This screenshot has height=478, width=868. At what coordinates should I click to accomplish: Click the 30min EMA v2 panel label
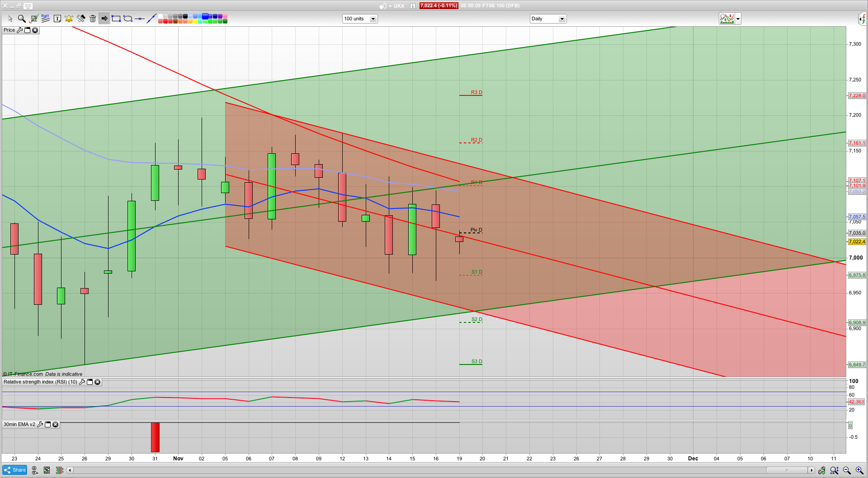[x=19, y=424]
